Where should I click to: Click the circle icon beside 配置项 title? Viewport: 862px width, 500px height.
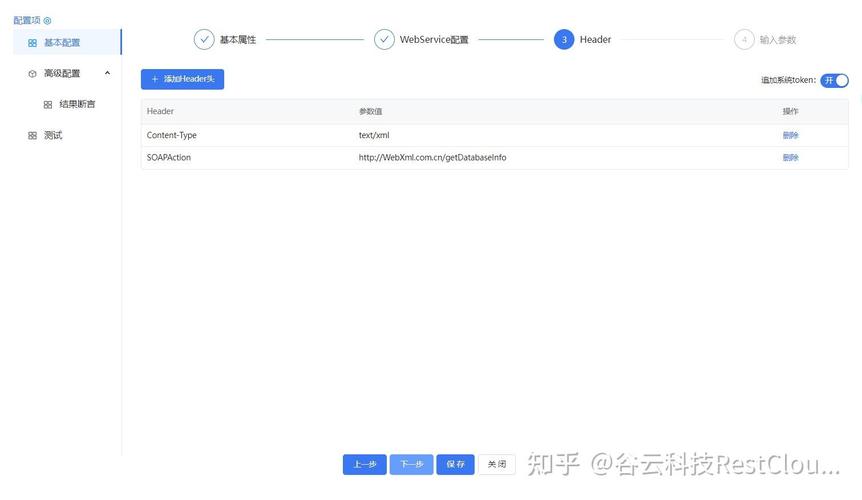pyautogui.click(x=47, y=21)
